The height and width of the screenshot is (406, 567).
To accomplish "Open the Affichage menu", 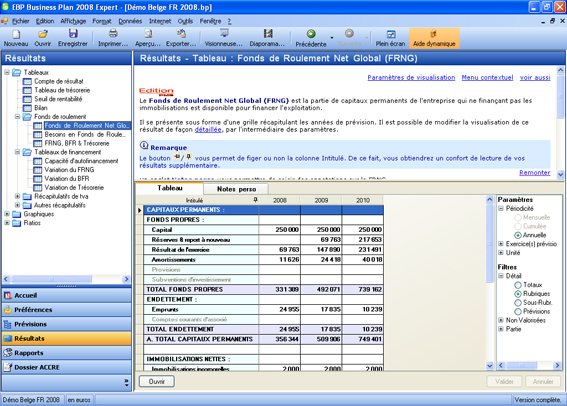I will click(73, 21).
